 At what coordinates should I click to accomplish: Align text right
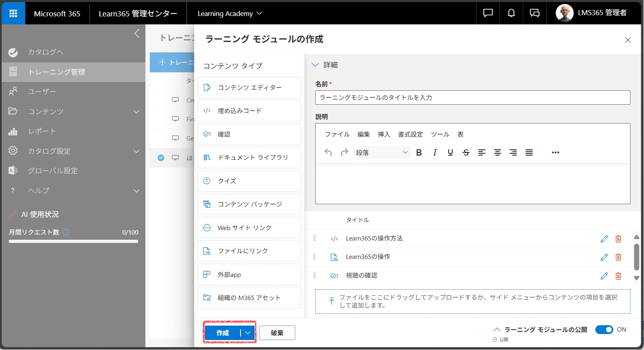513,152
